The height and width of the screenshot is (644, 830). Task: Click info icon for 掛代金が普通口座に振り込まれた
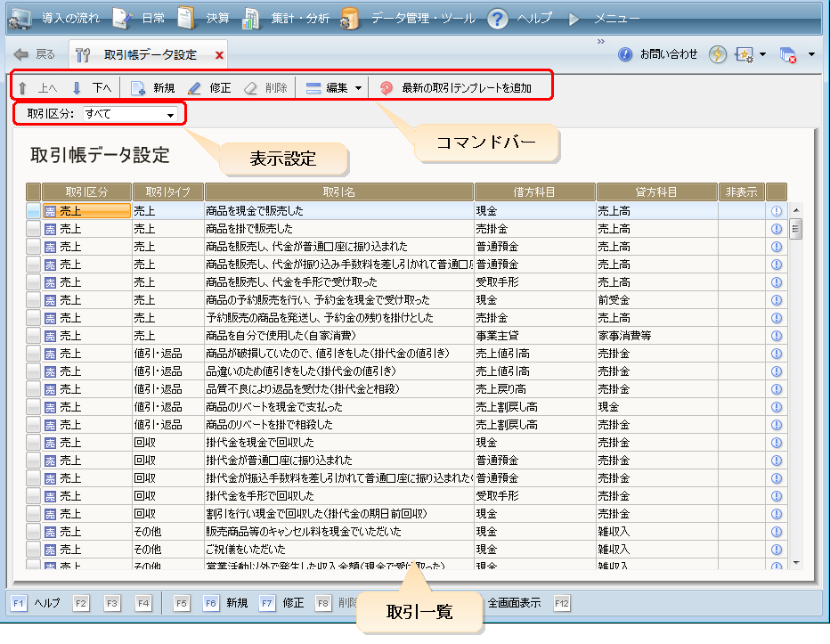[x=777, y=461]
